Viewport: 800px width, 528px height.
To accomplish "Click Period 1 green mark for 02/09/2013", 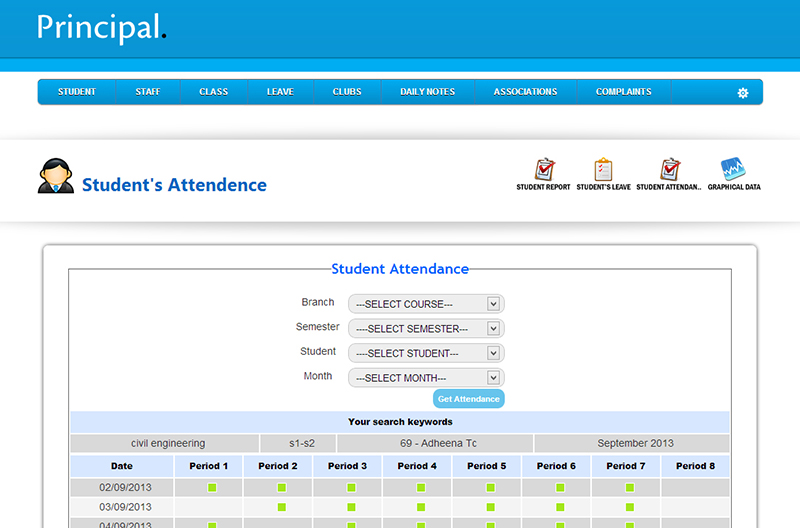I will tap(212, 487).
